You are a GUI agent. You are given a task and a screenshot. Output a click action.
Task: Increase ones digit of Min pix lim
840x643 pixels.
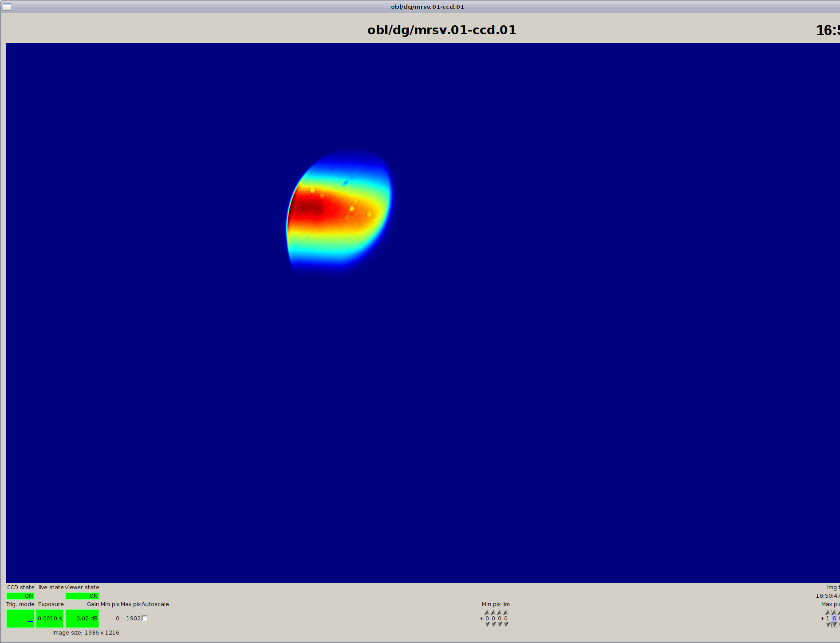(506, 612)
